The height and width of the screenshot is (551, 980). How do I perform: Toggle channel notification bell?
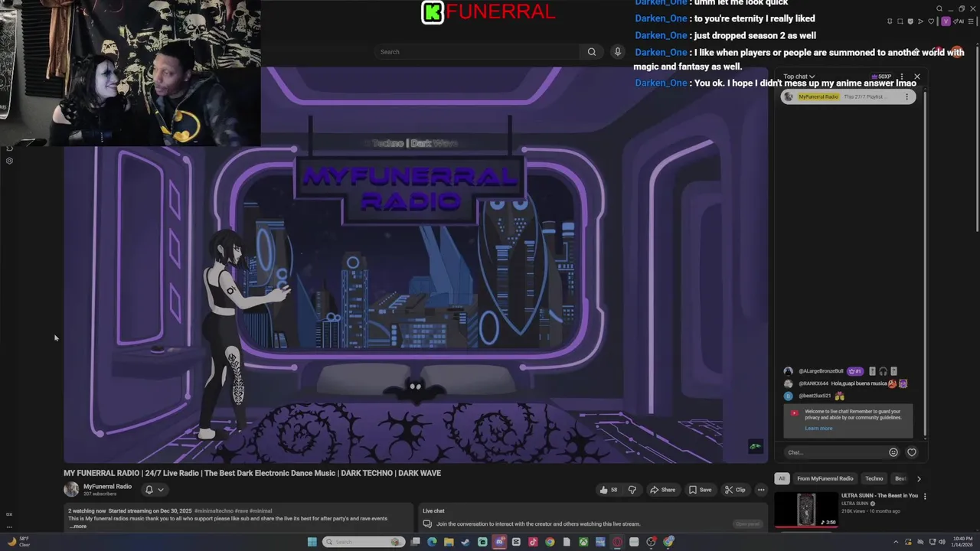coord(149,490)
